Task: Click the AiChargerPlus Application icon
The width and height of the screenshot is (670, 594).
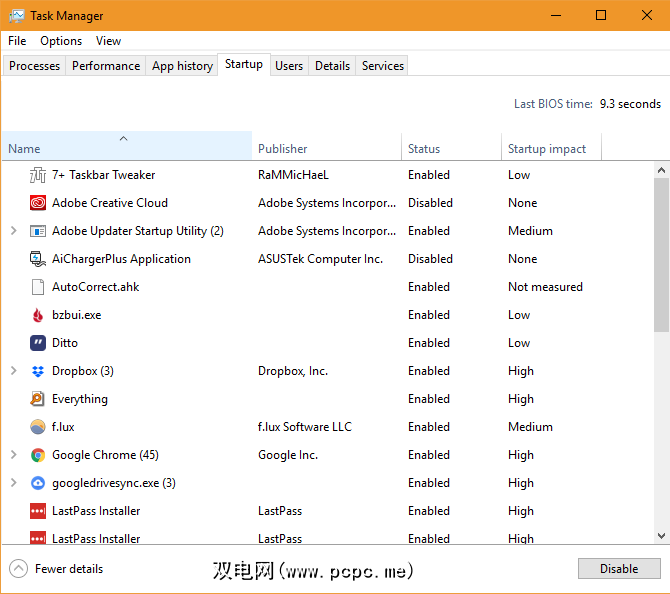Action: tap(38, 259)
